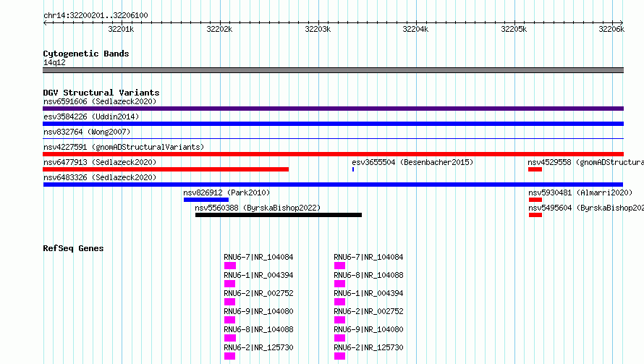
Task: Click the Cytogenetic Bands track title
Action: (x=86, y=54)
